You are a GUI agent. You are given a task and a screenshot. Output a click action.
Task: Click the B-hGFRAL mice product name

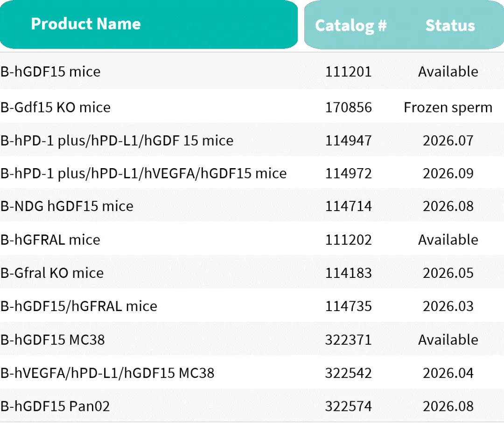tap(50, 240)
